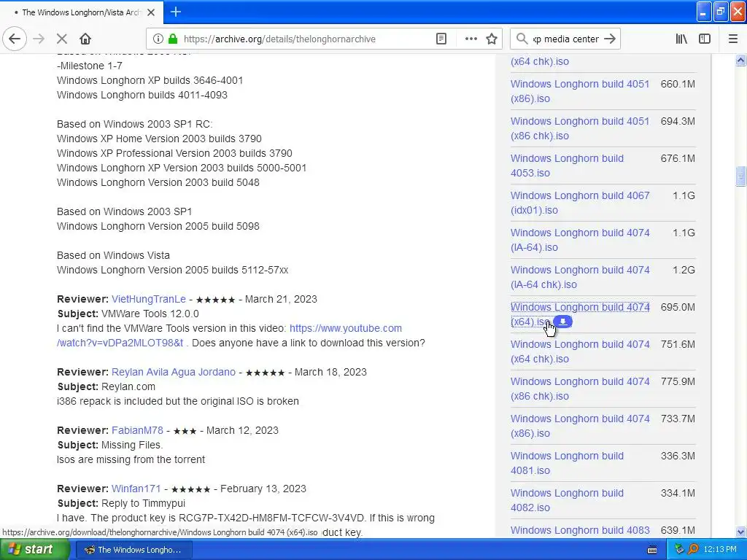Download Windows Longhorn build 4074 (x64 chk).iso
The width and height of the screenshot is (747, 560).
coord(580,351)
